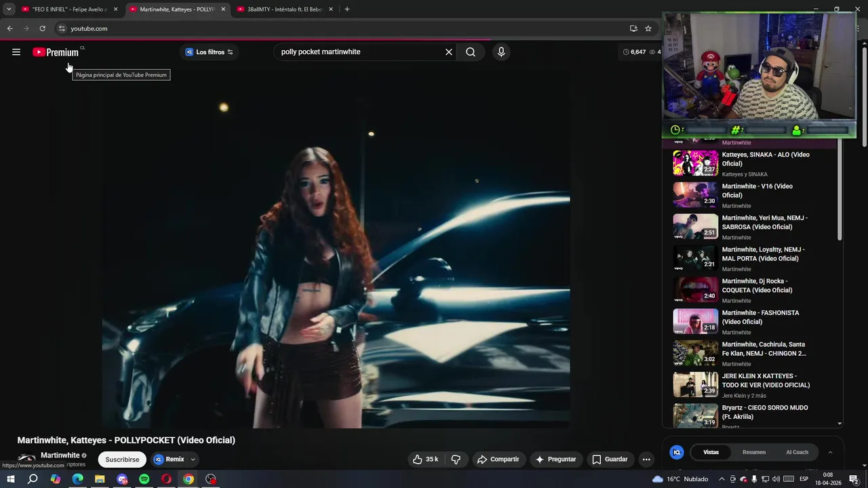Viewport: 868px width, 488px height.
Task: Open the CHINGON 2 video by Martinwhite
Action: 764,348
